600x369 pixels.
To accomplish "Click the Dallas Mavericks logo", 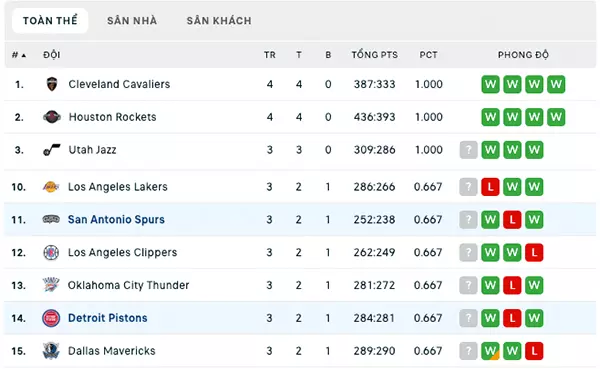I will [51, 351].
